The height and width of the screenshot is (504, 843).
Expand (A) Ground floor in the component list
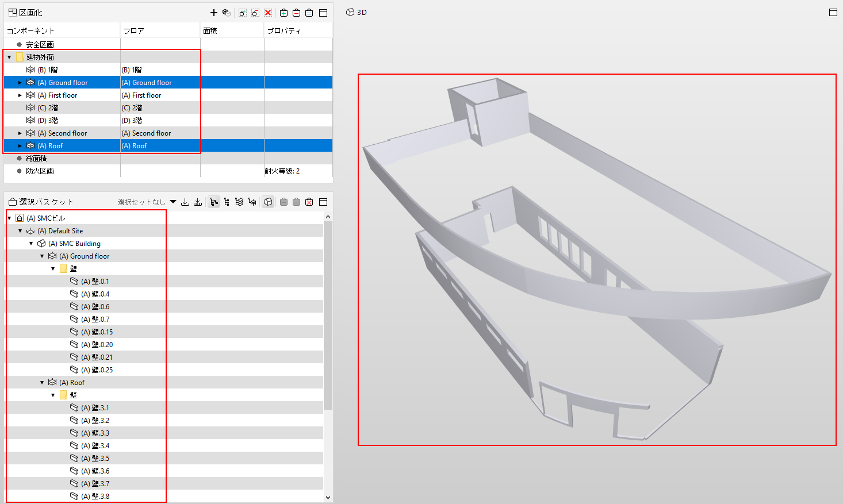pyautogui.click(x=20, y=83)
